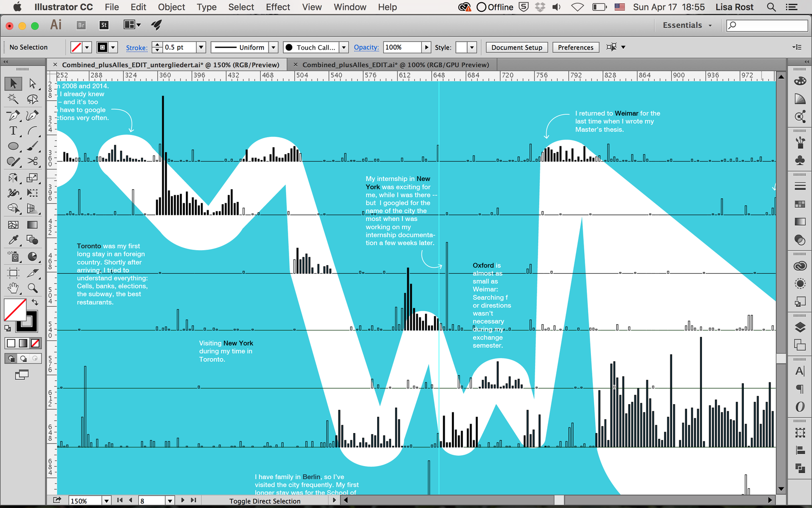This screenshot has height=508, width=812.
Task: Choose the Type tool
Action: click(13, 131)
